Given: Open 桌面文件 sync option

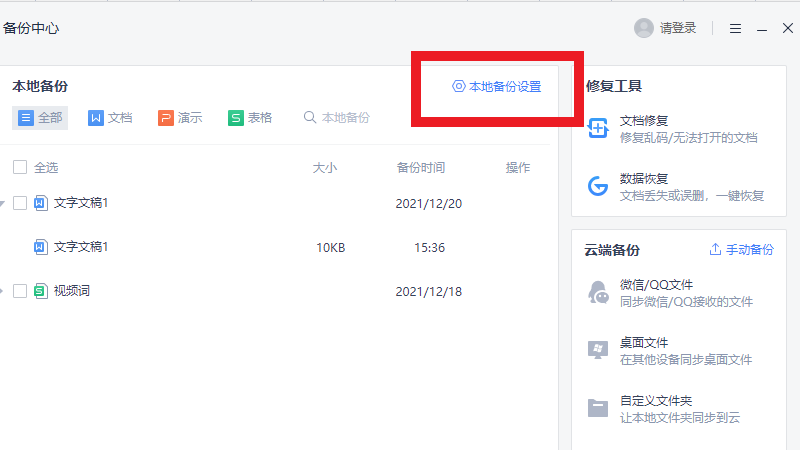Looking at the screenshot, I should (x=670, y=351).
